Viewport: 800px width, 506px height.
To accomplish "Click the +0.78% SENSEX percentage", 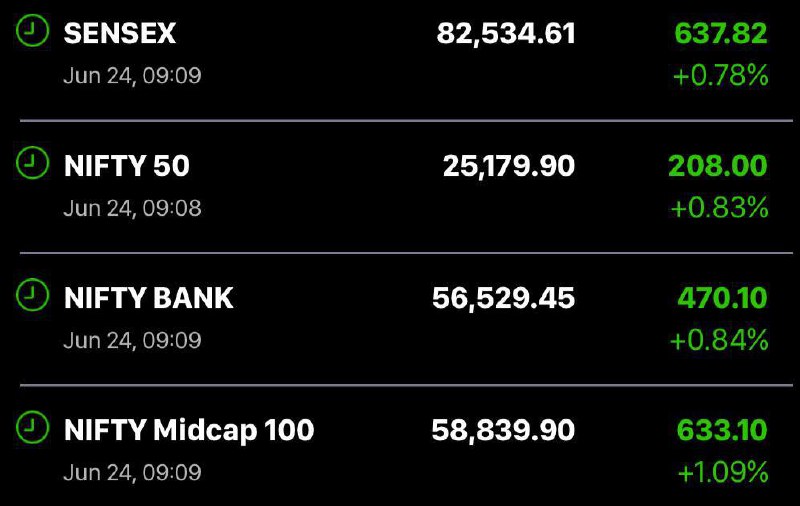I will 721,75.
